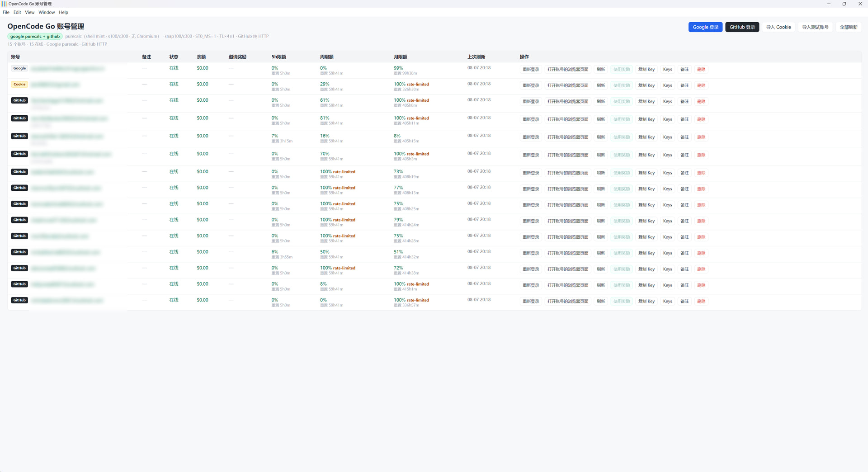This screenshot has width=868, height=472.
Task: Click the 账号 column header
Action: (x=15, y=57)
